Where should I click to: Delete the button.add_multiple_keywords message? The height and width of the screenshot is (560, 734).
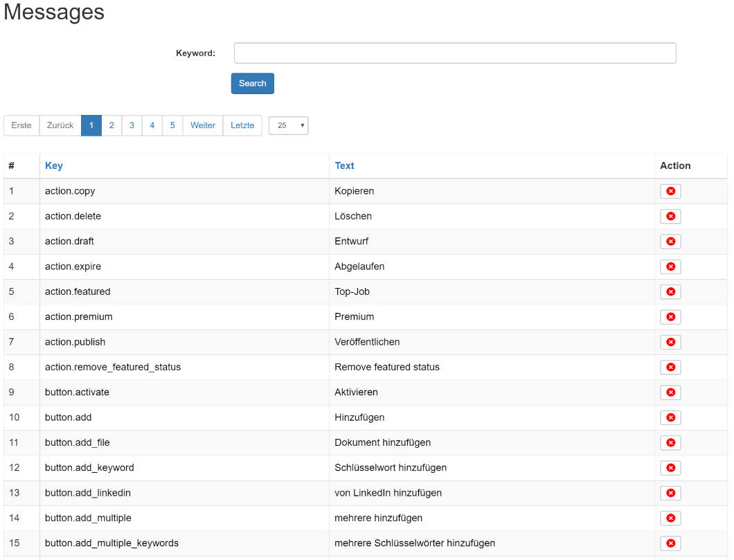(x=670, y=543)
